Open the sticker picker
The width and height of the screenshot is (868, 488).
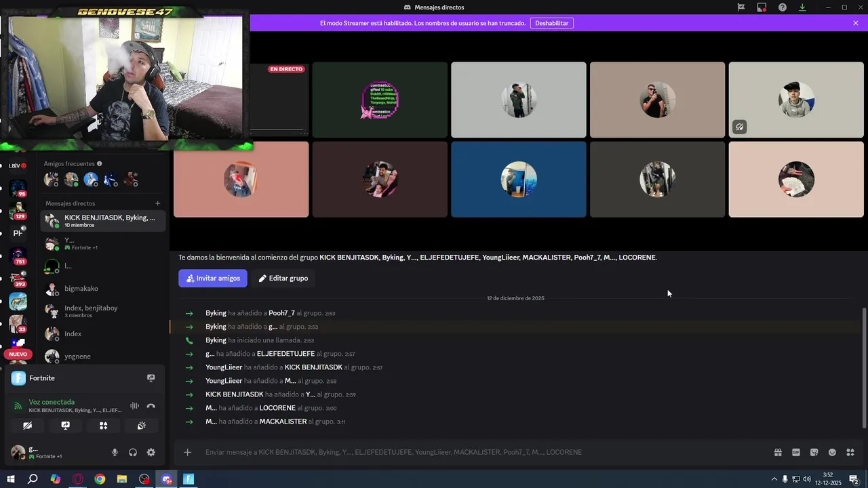(814, 452)
